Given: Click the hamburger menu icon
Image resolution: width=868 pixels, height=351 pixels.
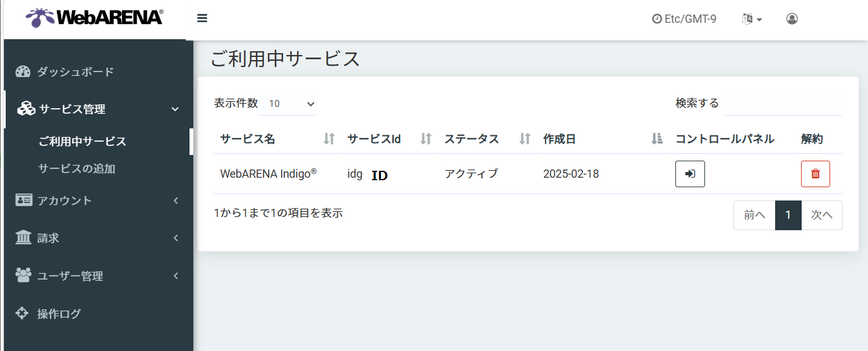Looking at the screenshot, I should [x=202, y=18].
